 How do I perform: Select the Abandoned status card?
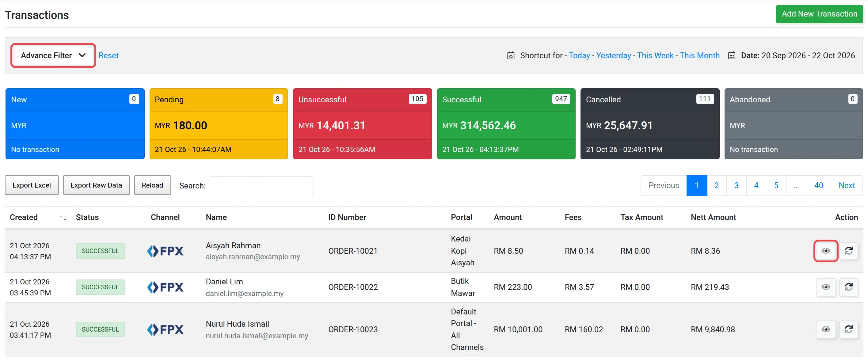coord(794,123)
